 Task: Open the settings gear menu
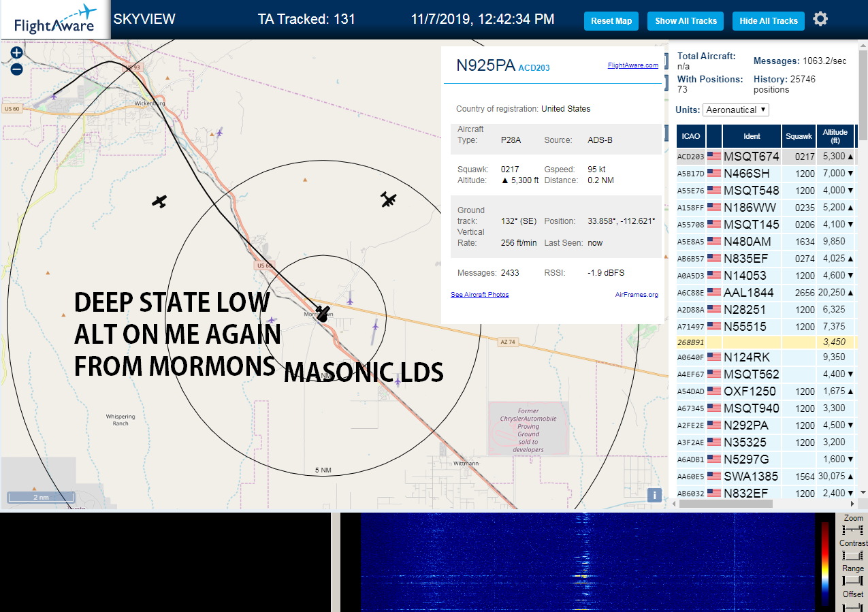(x=820, y=19)
